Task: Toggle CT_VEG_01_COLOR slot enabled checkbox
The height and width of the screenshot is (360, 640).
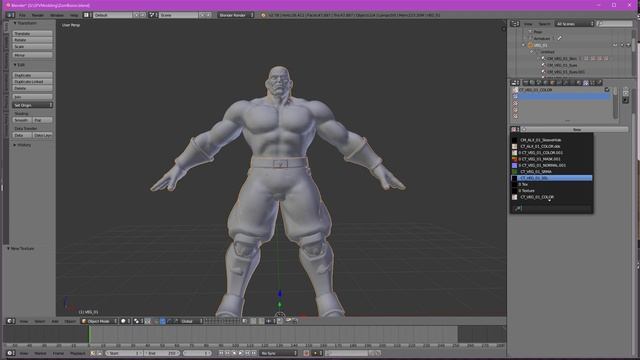Action: 607,90
